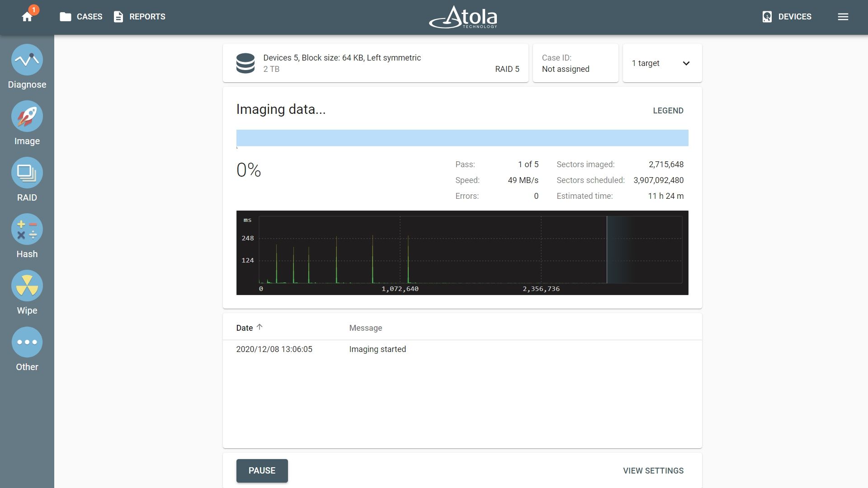The image size is (868, 488).
Task: Click the RAID device summary card
Action: 376,63
